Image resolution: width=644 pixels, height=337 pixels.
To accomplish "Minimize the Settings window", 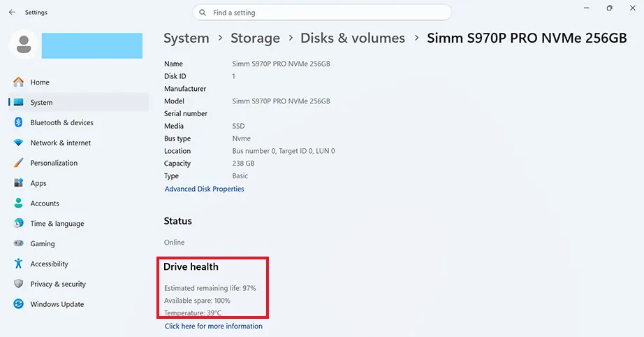I will click(587, 8).
